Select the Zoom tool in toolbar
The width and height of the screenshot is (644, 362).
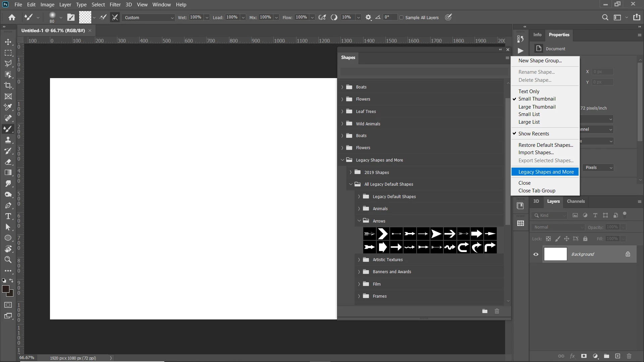(8, 260)
